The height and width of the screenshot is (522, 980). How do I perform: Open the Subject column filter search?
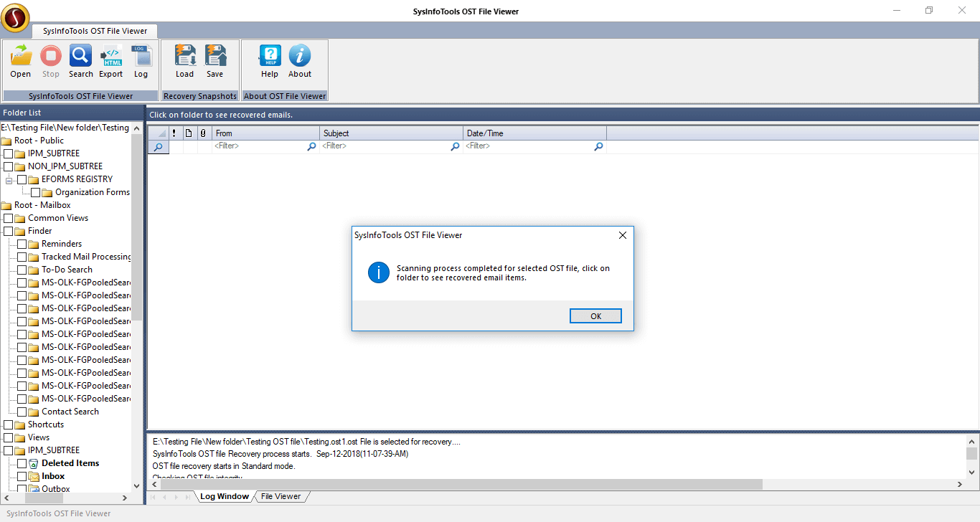(x=455, y=146)
